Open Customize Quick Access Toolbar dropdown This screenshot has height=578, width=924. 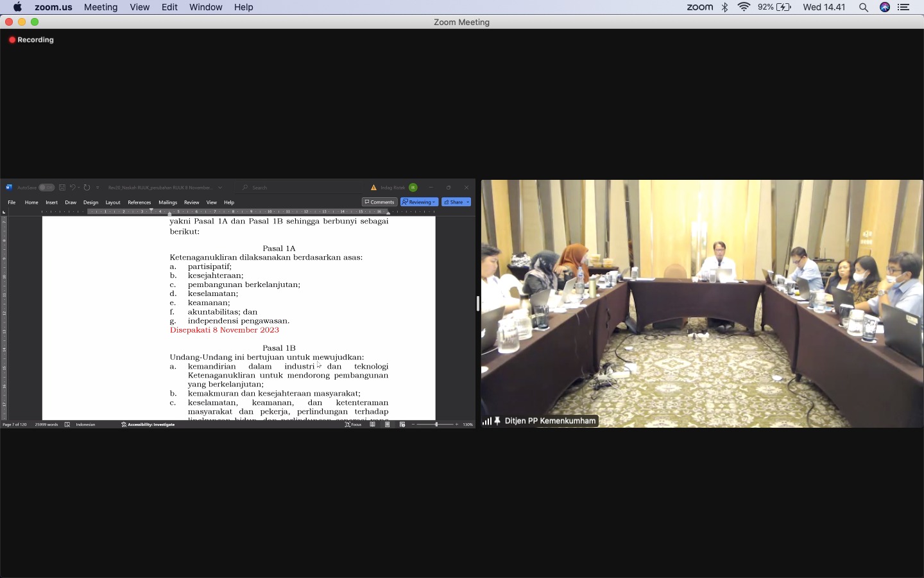point(98,188)
